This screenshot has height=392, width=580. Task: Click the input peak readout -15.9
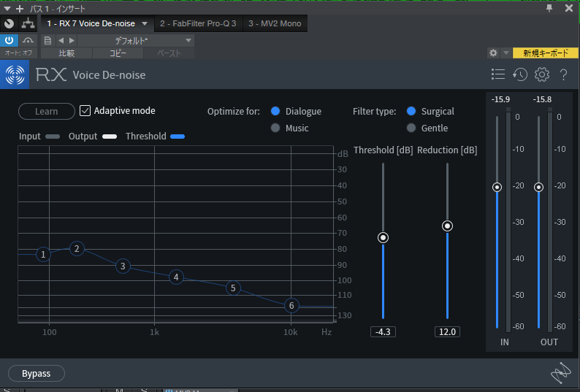[x=500, y=99]
